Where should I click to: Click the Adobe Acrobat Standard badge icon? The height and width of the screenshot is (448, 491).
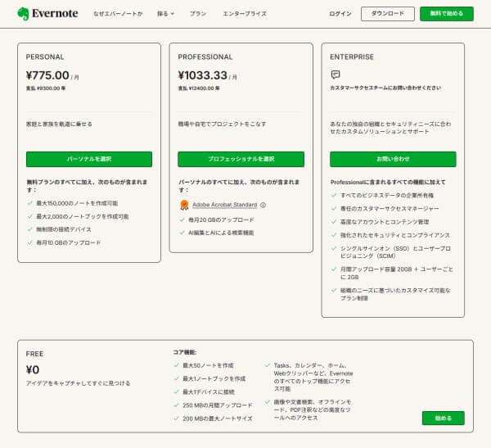185,205
